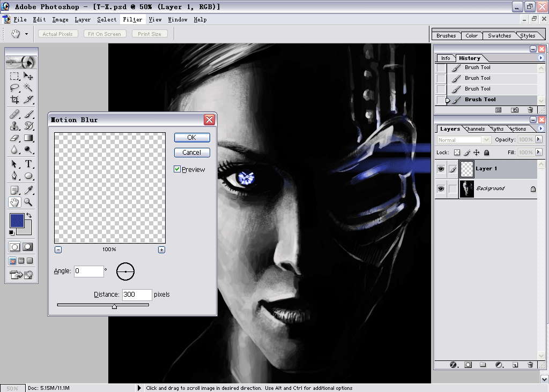Screen dimensions: 549x392
Task: Open the Select menu
Action: coord(107,20)
